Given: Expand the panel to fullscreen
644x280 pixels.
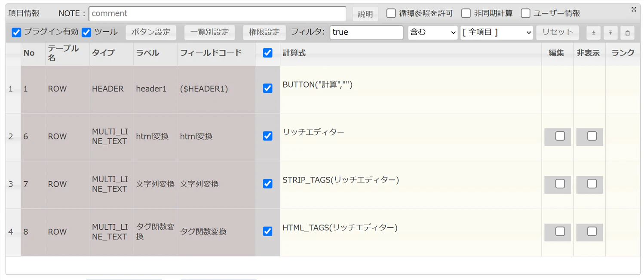Looking at the screenshot, I should point(634,9).
